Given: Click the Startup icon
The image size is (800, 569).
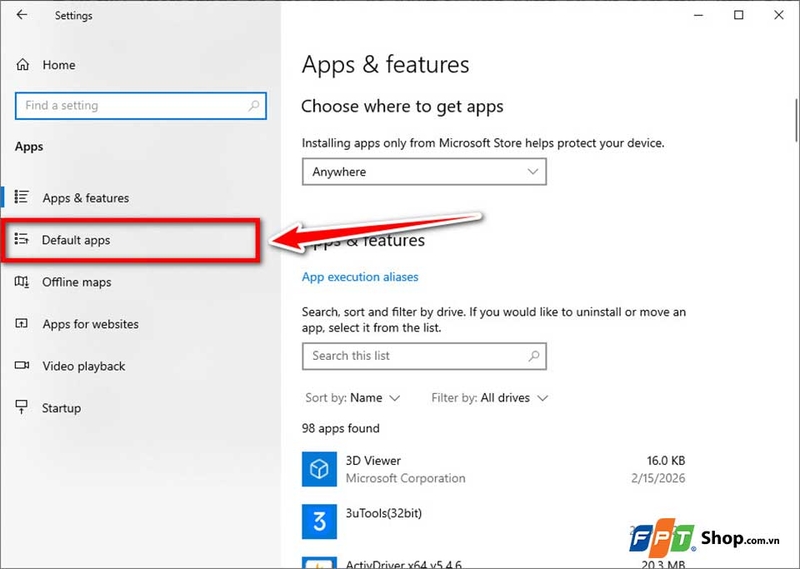Looking at the screenshot, I should click(x=21, y=407).
